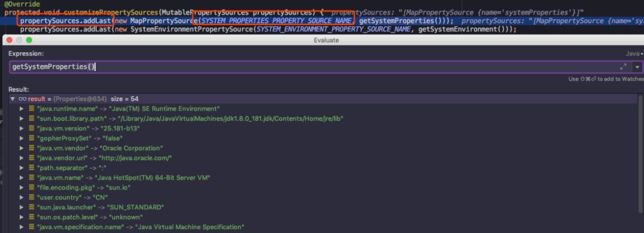Select the user.country CN entry
Image resolution: width=644 pixels, height=233 pixels.
coord(323,197)
